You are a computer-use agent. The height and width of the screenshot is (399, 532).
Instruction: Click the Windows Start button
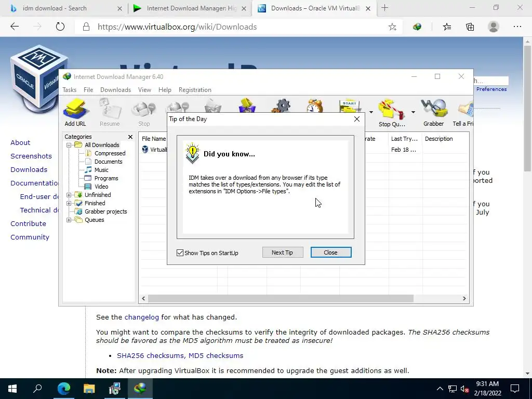tap(12, 388)
